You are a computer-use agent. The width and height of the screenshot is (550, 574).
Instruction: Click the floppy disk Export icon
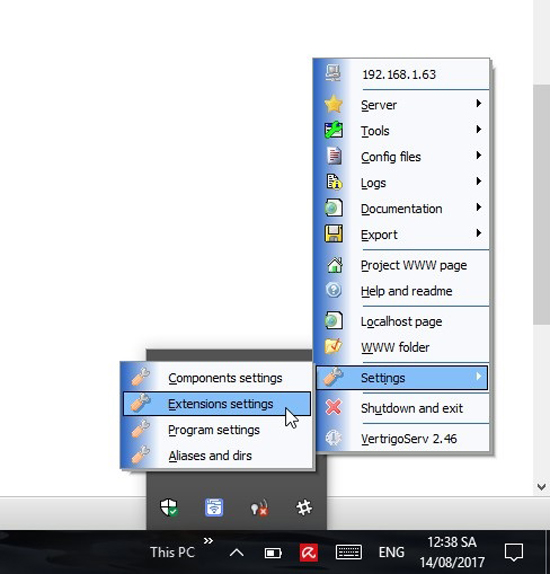[x=334, y=234]
